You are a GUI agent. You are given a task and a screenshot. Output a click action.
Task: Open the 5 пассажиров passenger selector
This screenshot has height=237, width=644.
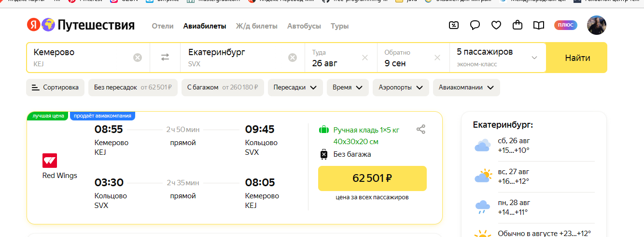[497, 58]
